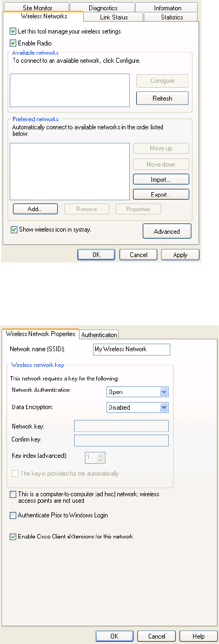Image resolution: width=219 pixels, height=644 pixels.
Task: Open the Data Encryption dropdown
Action: 164,408
